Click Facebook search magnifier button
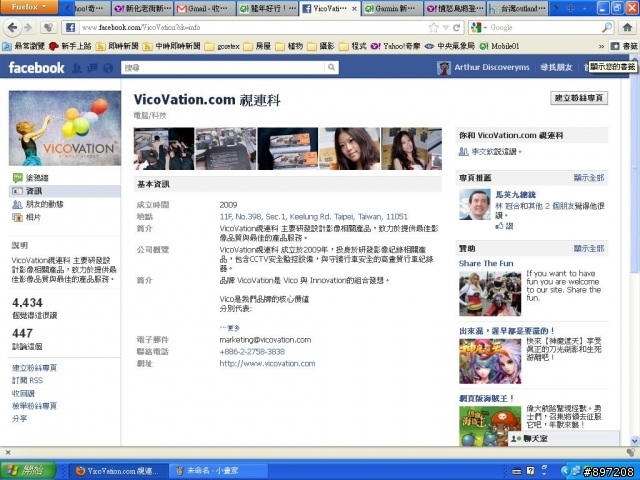This screenshot has width=640, height=480. tap(331, 68)
